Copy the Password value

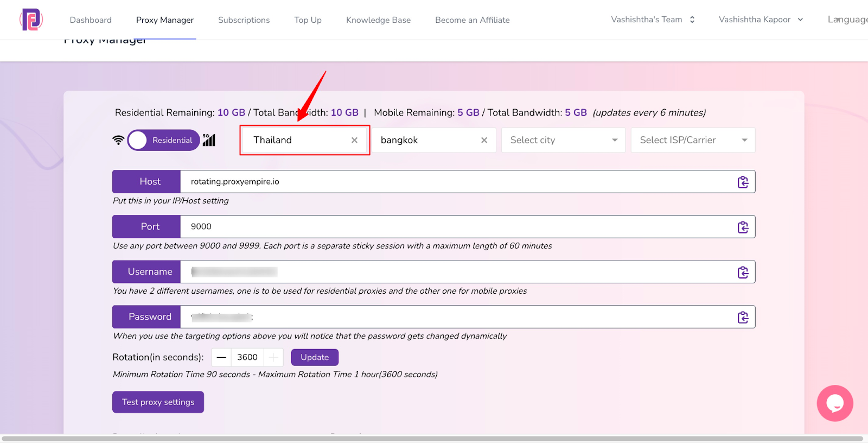click(x=743, y=317)
